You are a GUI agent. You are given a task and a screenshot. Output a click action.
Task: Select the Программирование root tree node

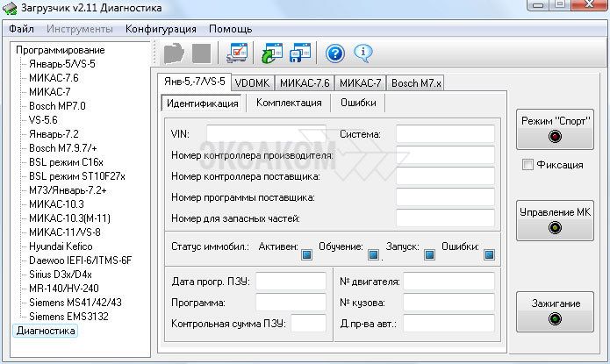click(x=60, y=50)
